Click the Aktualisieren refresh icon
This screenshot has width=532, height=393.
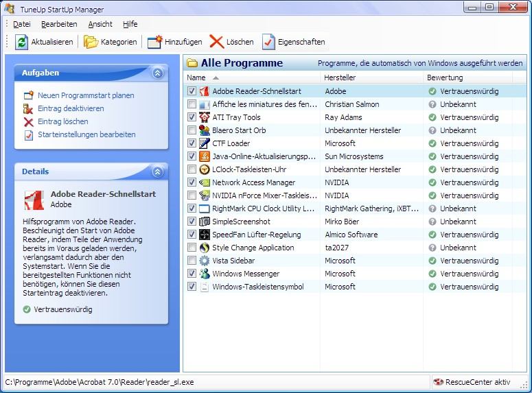click(x=21, y=42)
